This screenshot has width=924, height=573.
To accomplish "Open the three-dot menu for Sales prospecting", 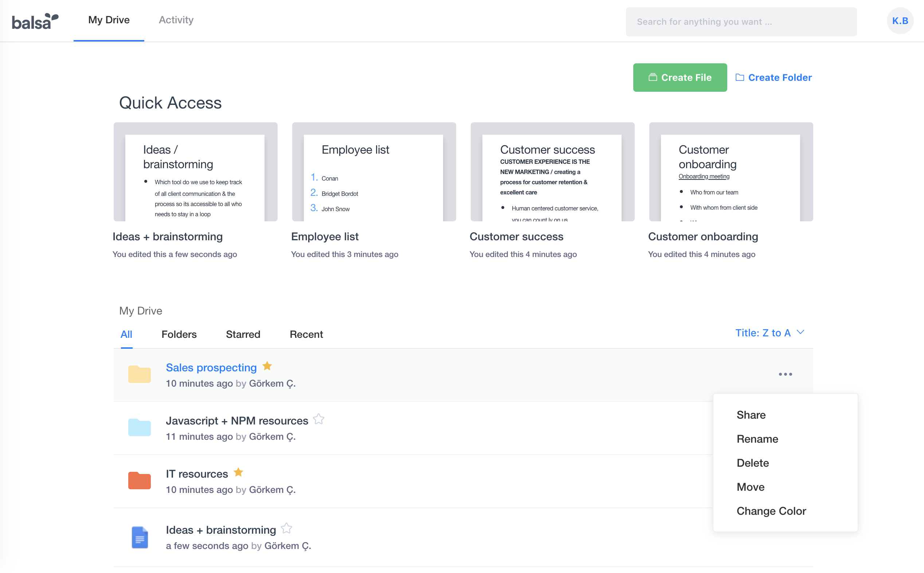I will 785,375.
